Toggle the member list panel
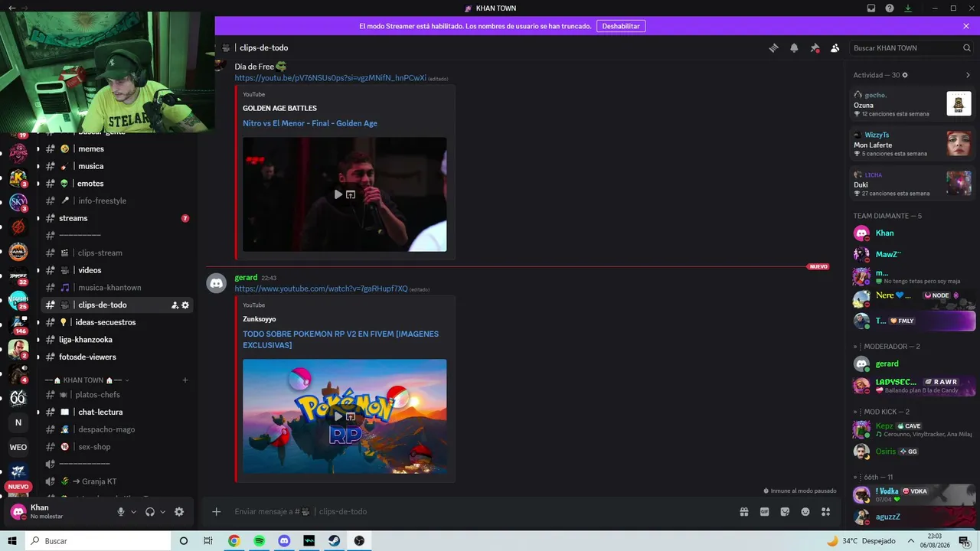The image size is (980, 551). [x=835, y=47]
